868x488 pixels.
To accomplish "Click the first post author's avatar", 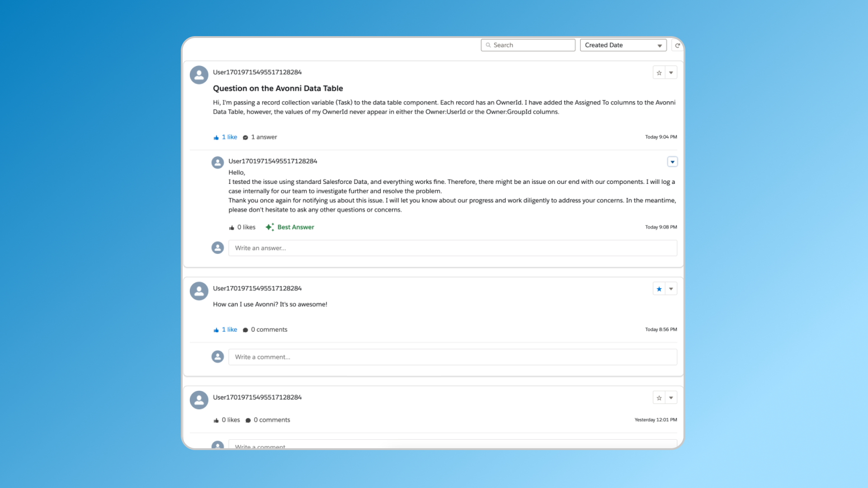I will [199, 75].
